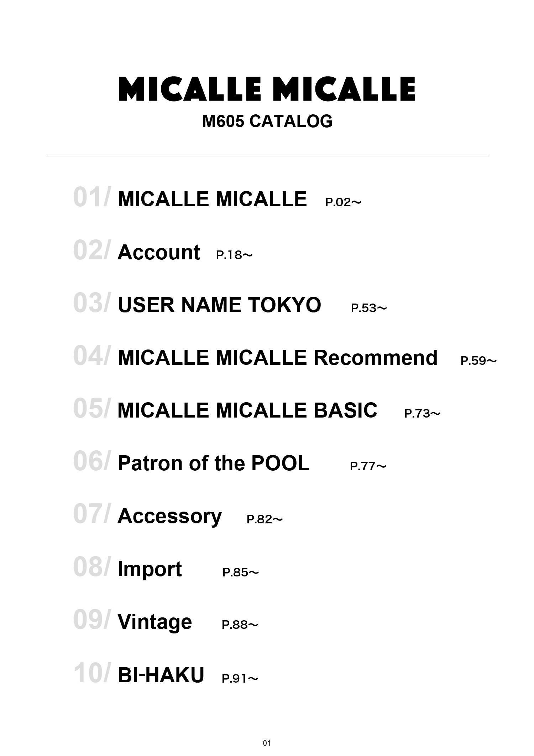Open the Vintage section
This screenshot has height=756, width=534.
155,622
